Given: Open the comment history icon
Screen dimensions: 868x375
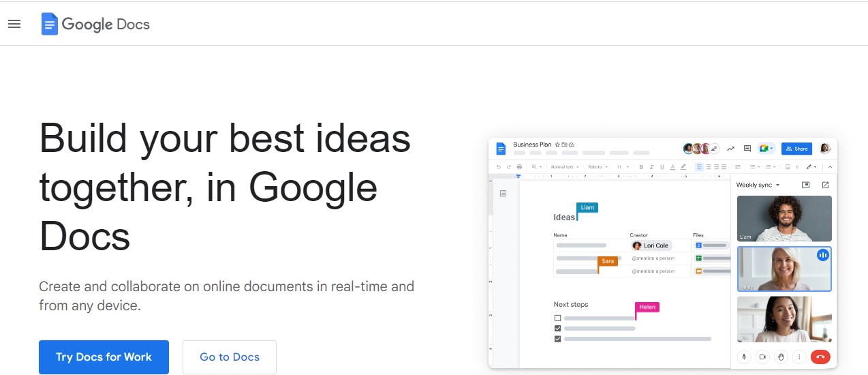Looking at the screenshot, I should pos(747,149).
